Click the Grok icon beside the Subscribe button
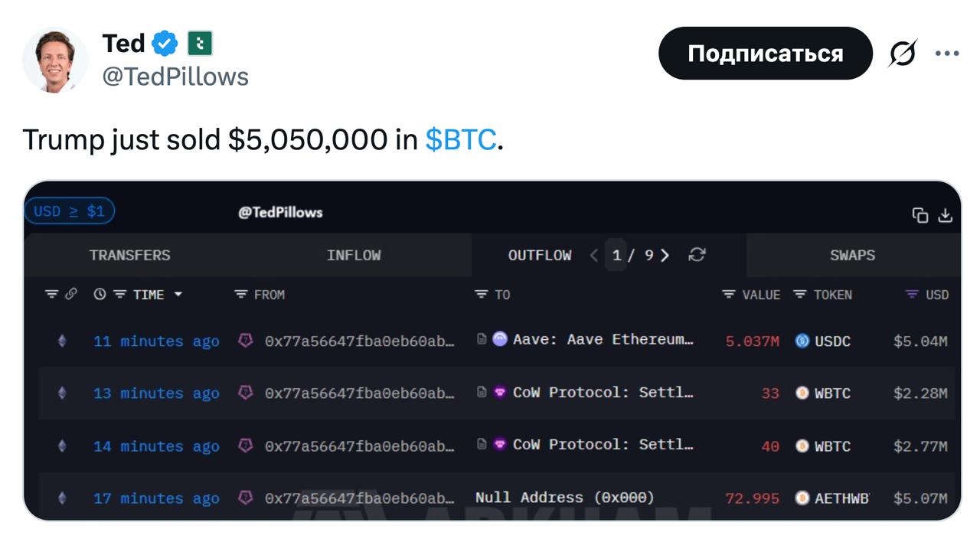980x542 pixels. [x=903, y=54]
